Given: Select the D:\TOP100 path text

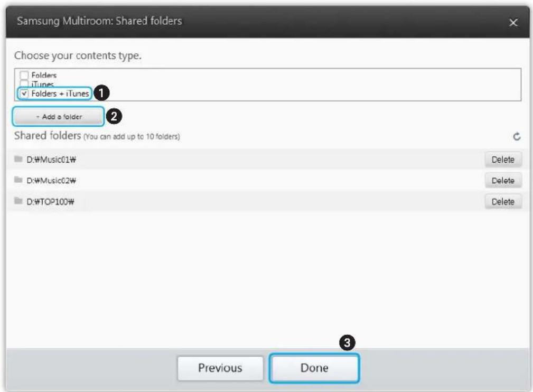Looking at the screenshot, I should [50, 202].
